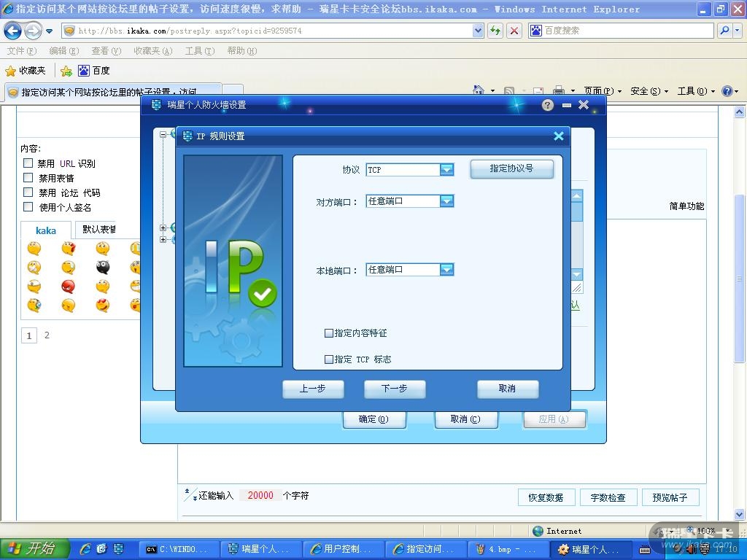Screen dimensions: 747x560
Task: Open 查看(V) menu
Action: click(x=107, y=51)
